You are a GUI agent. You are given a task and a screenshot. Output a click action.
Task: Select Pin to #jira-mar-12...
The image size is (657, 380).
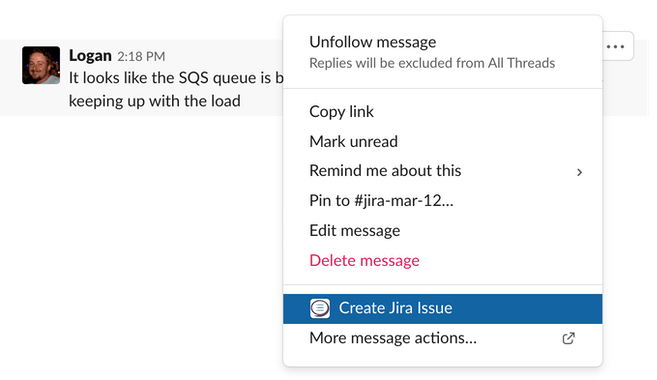tap(442, 201)
